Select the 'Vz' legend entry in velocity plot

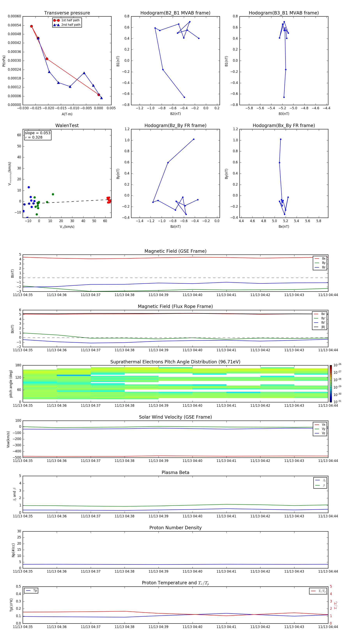click(x=320, y=433)
